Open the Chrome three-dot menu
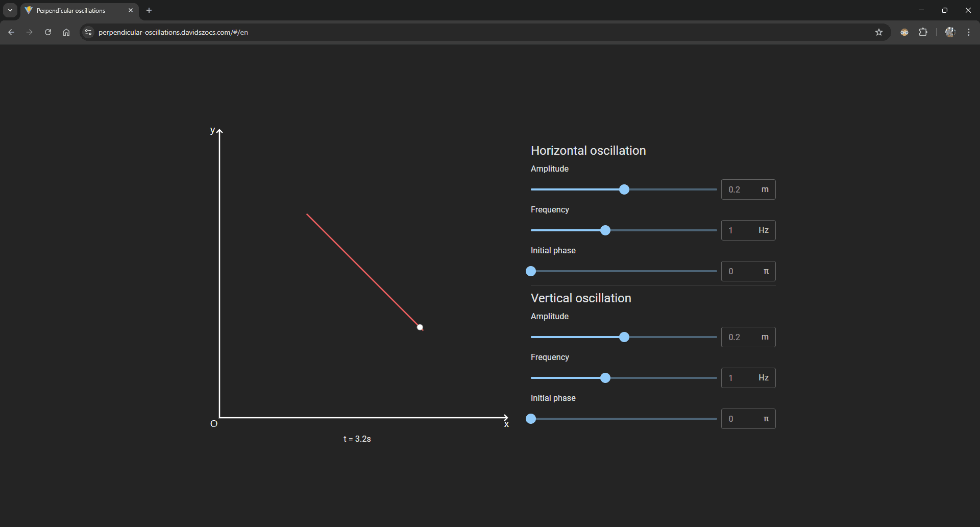 [x=969, y=32]
